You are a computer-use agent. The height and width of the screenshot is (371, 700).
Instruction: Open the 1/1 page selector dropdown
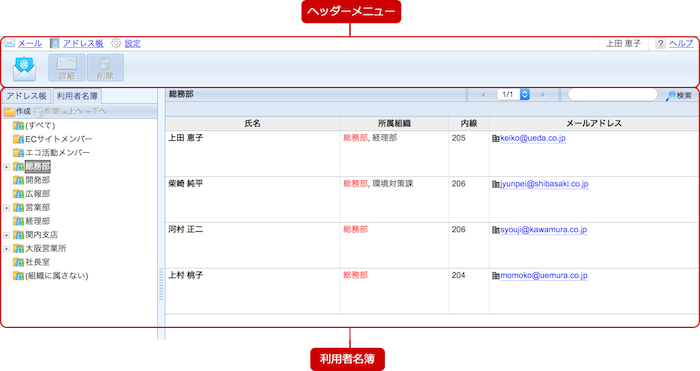pyautogui.click(x=513, y=95)
